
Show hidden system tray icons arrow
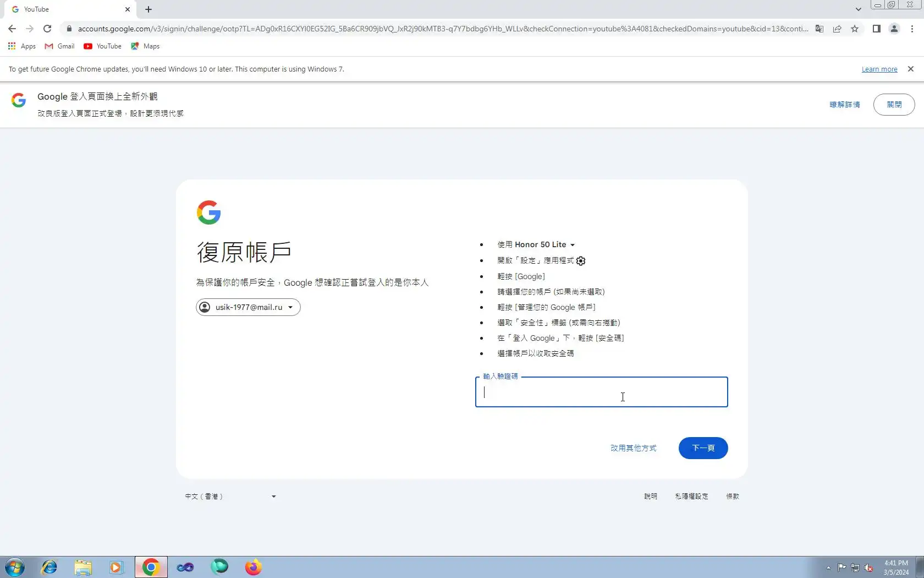(x=828, y=568)
